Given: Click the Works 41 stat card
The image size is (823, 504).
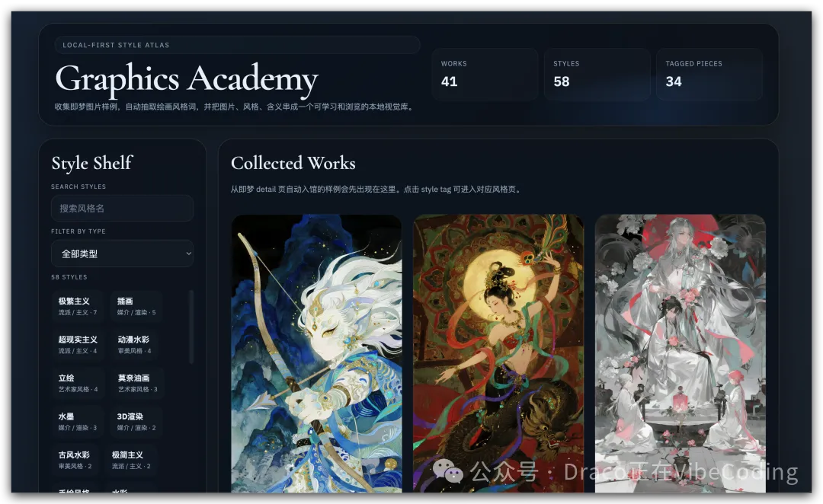Looking at the screenshot, I should tap(485, 75).
